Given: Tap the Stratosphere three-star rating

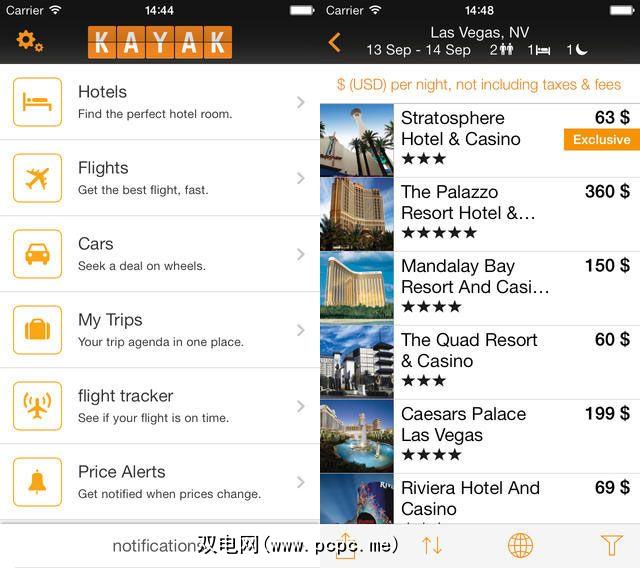Looking at the screenshot, I should pyautogui.click(x=424, y=159).
